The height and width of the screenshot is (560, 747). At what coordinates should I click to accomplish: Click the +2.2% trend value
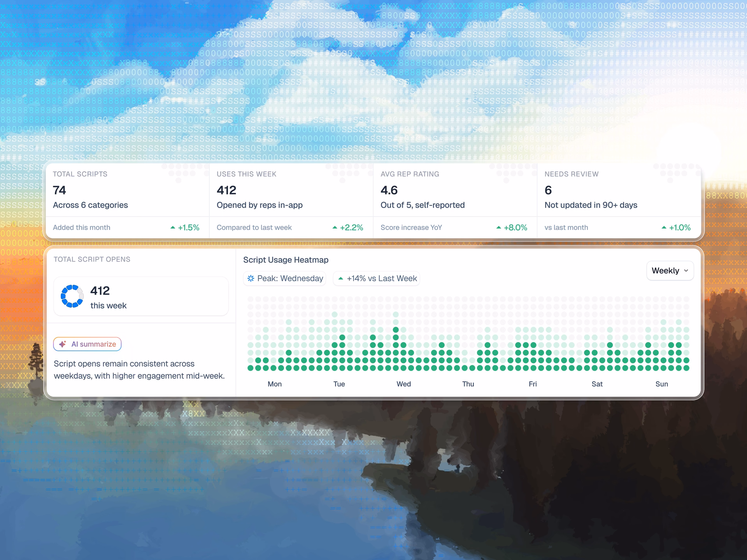tap(352, 227)
